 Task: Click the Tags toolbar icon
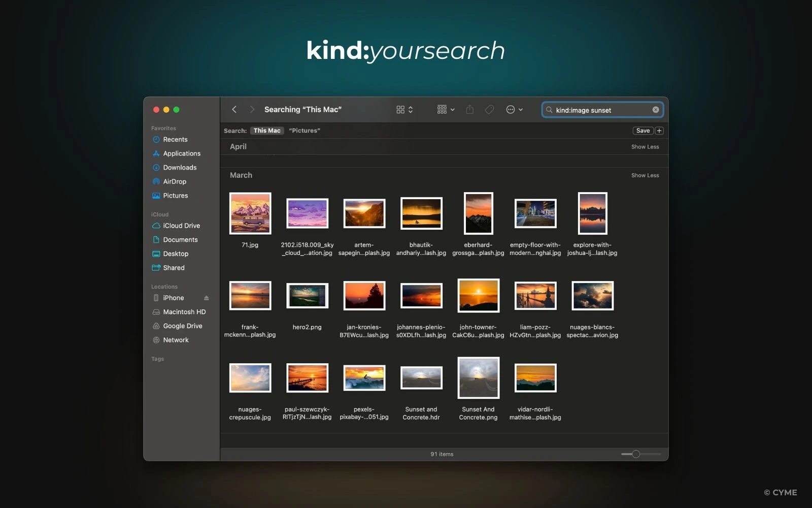tap(489, 110)
